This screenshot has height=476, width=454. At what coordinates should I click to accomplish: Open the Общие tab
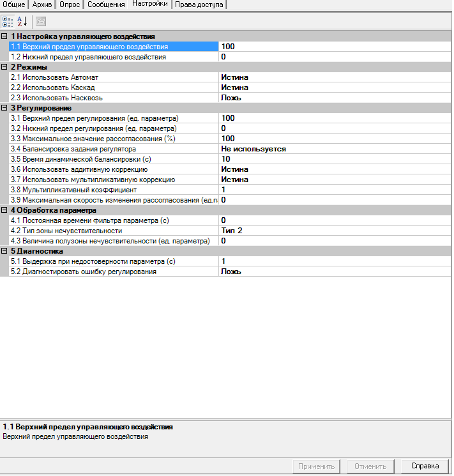[x=14, y=4]
